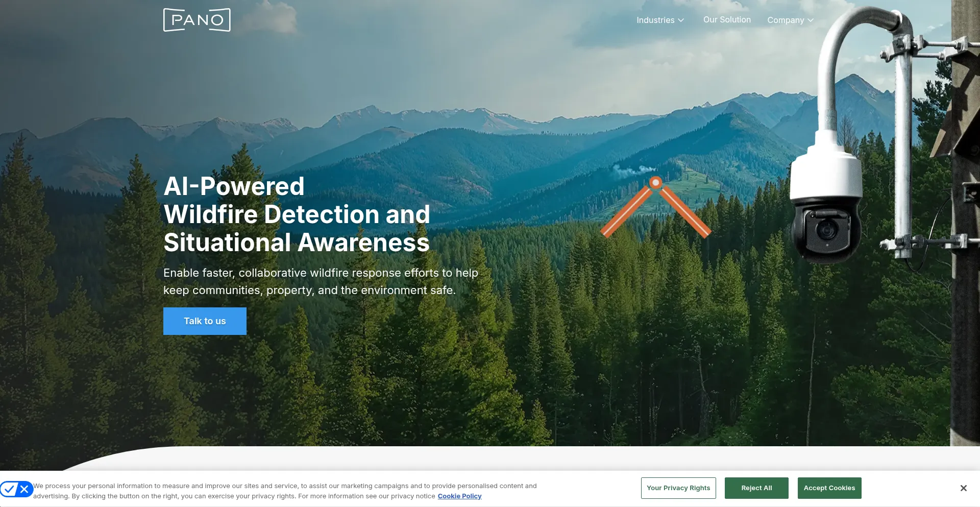Open the Industries menu
Viewport: 980px width, 507px height.
[x=660, y=20]
